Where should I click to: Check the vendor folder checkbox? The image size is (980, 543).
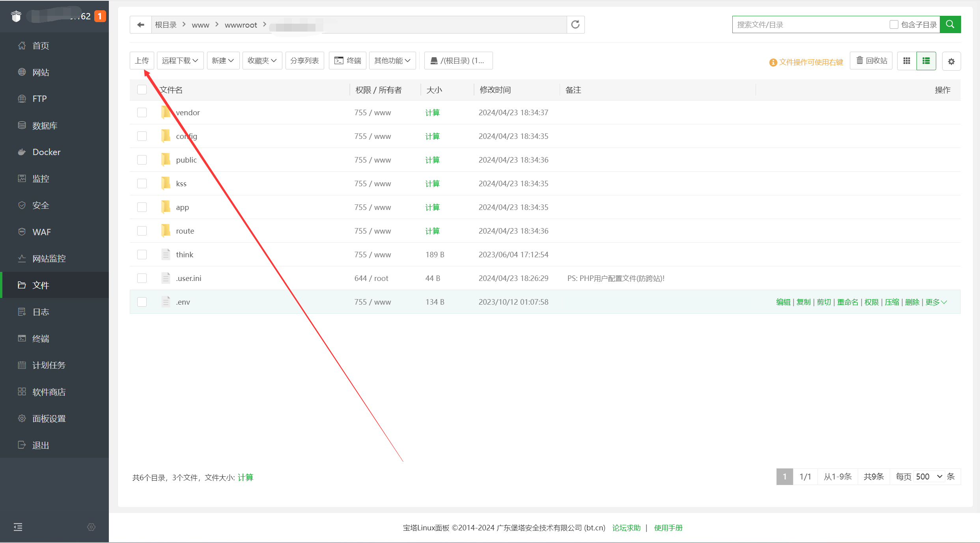[x=142, y=112]
